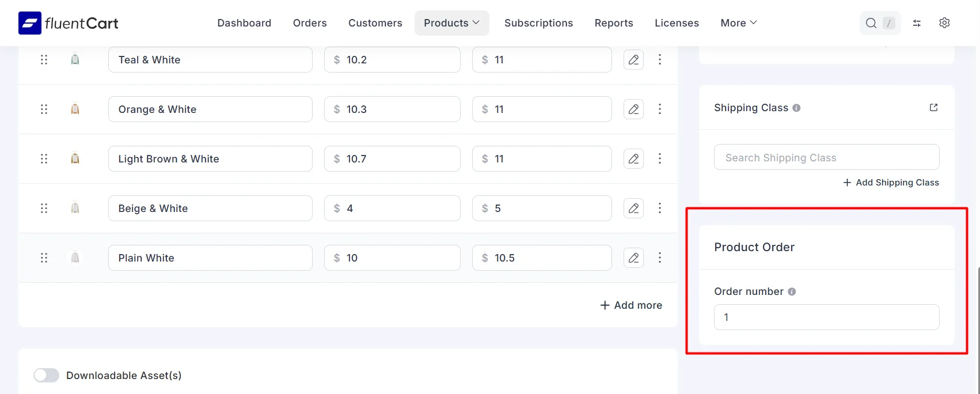Click compare price 11 for Orange & White
The height and width of the screenshot is (394, 980).
tap(542, 109)
